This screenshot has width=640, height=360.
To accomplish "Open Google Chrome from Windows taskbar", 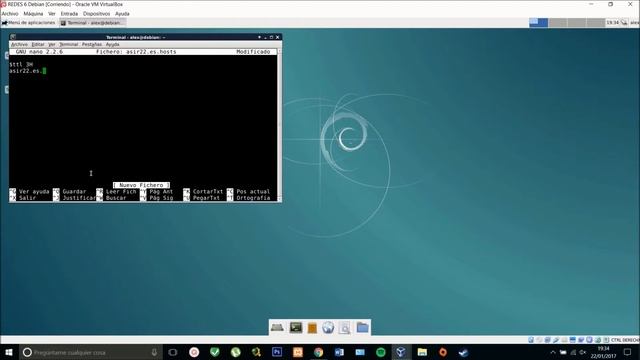I will click(x=318, y=352).
